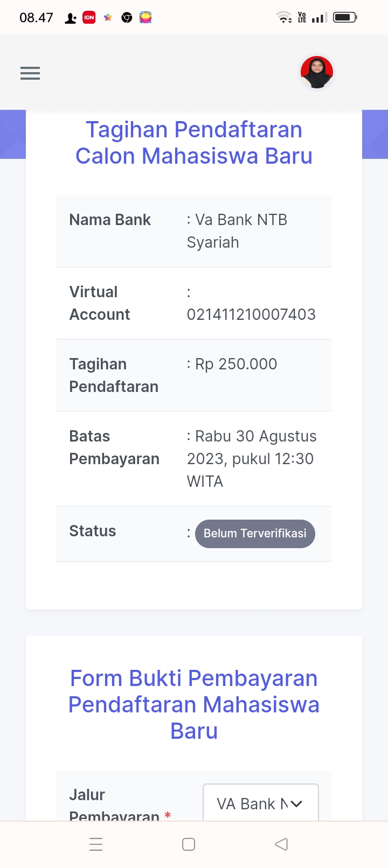Click the Form Bukti Pembayaran heading
The height and width of the screenshot is (868, 388).
coord(194,704)
